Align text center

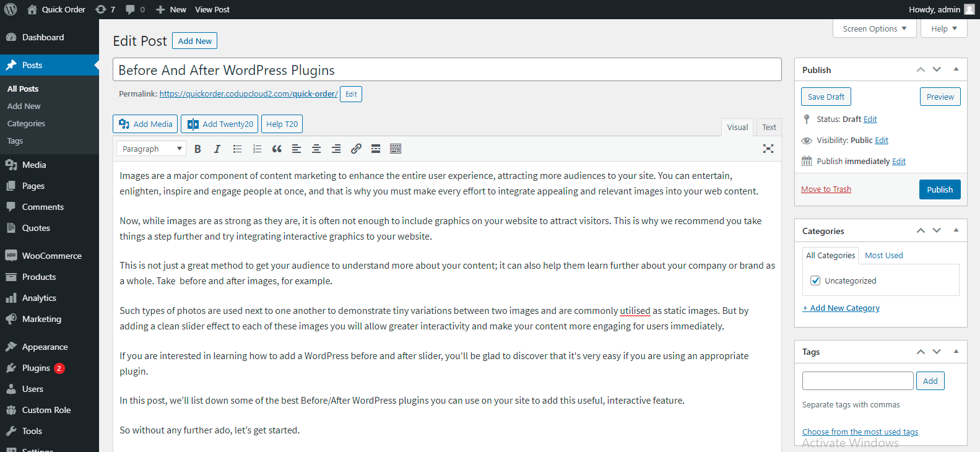pos(316,149)
